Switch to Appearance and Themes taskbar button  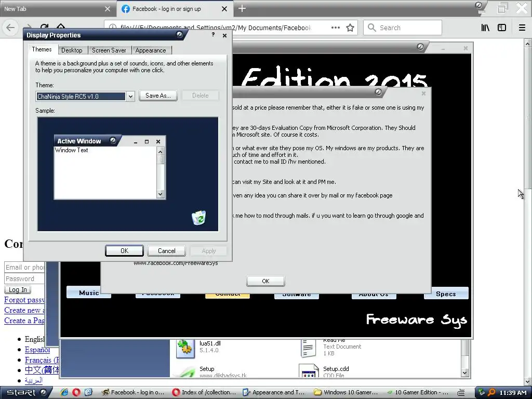pos(275,392)
